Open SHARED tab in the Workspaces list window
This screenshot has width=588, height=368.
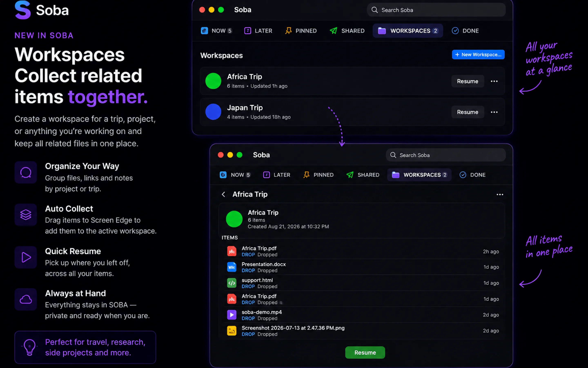pos(347,31)
